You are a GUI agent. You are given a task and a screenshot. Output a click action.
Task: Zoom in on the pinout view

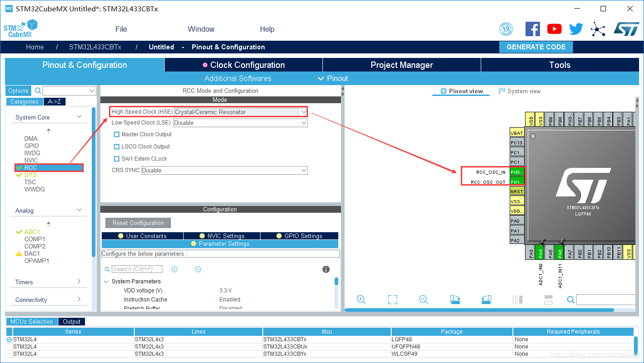(x=361, y=299)
